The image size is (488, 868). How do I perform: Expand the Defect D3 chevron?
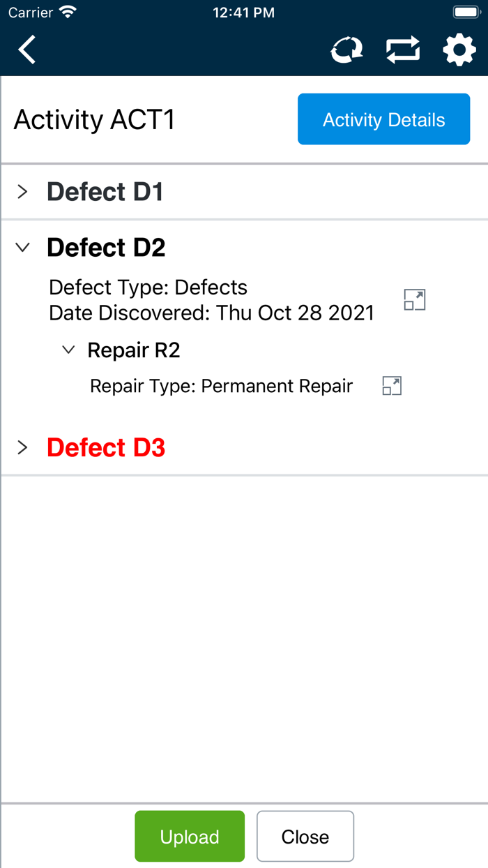[22, 447]
